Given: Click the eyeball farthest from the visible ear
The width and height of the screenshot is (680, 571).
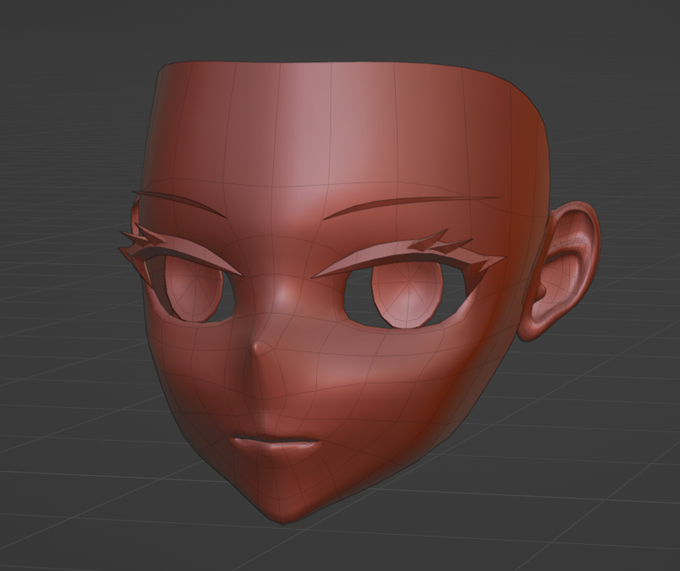Looking at the screenshot, I should coord(192,288).
